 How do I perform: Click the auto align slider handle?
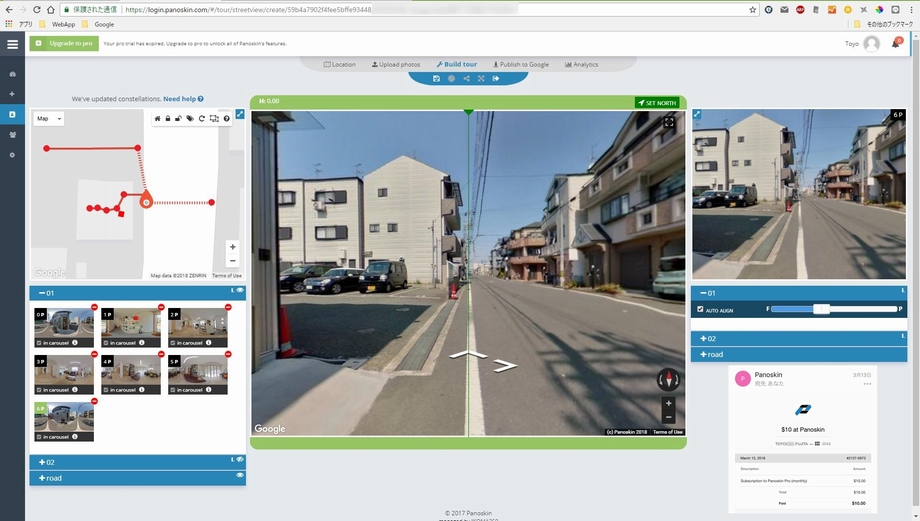tap(821, 309)
